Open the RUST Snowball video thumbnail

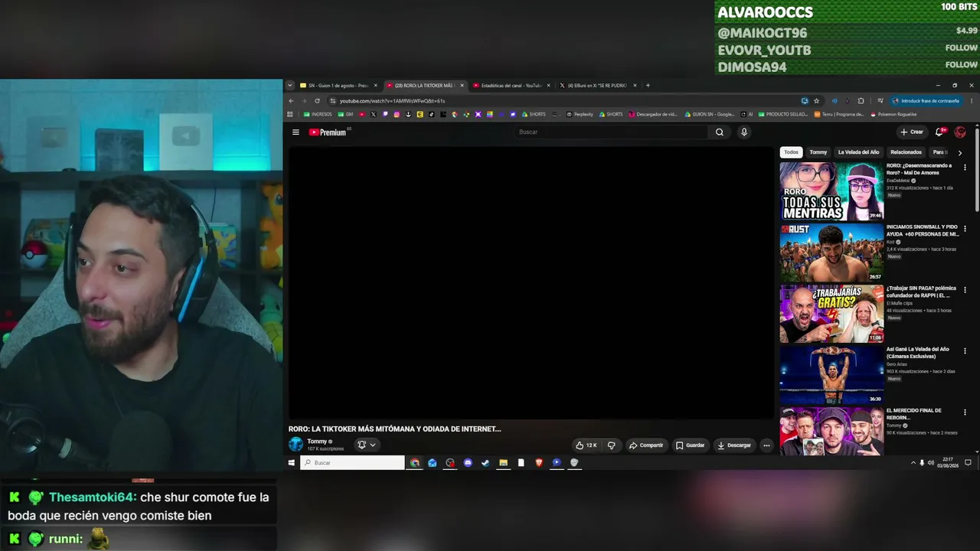[x=831, y=253]
